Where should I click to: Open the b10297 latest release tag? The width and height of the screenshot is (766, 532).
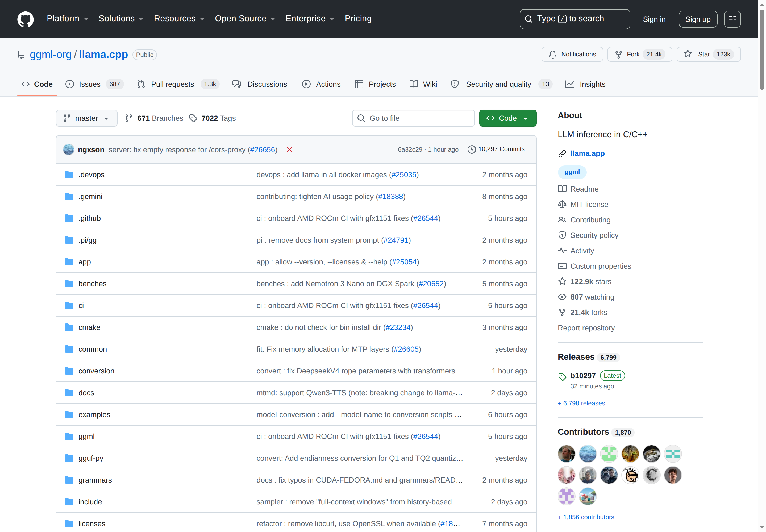[x=583, y=376]
